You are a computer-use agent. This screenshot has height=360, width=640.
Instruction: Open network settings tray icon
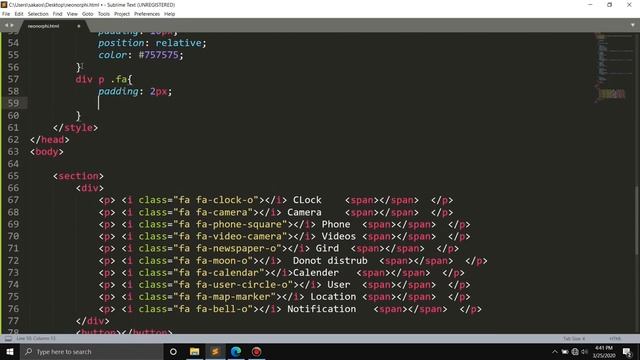pyautogui.click(x=575, y=352)
